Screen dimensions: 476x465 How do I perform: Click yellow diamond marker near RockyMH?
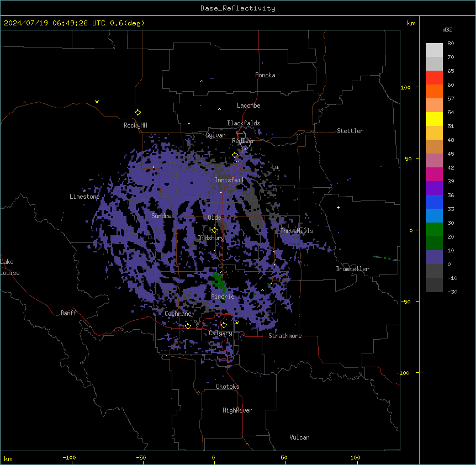[138, 113]
